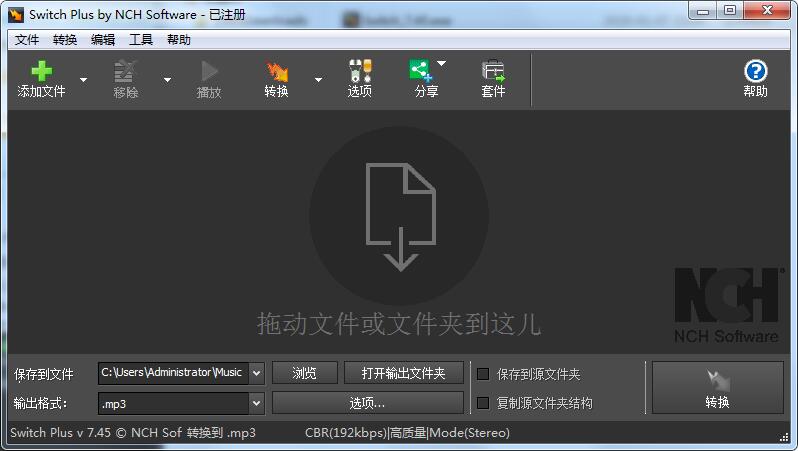
Task: Click the 打开输出文件夹 button
Action: click(404, 373)
